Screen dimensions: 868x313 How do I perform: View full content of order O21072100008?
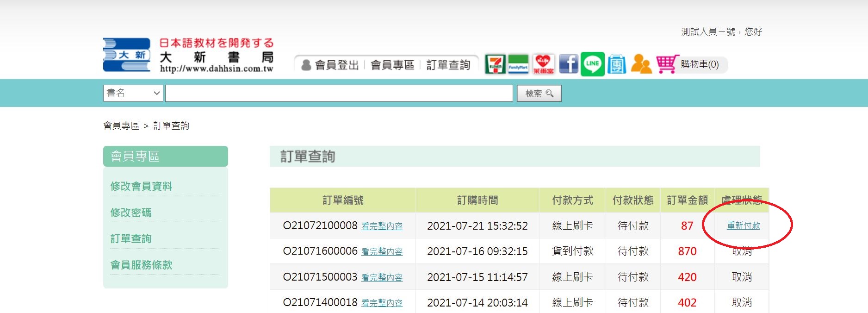pyautogui.click(x=382, y=226)
